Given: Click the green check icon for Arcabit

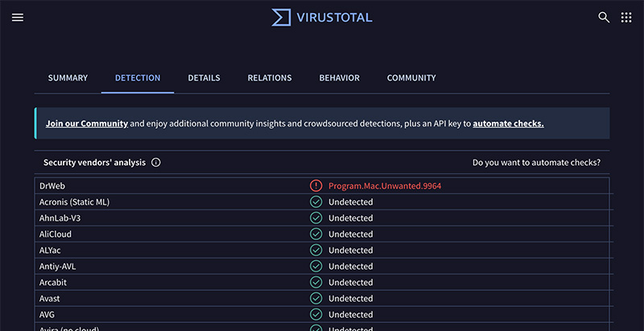Looking at the screenshot, I should pos(316,282).
